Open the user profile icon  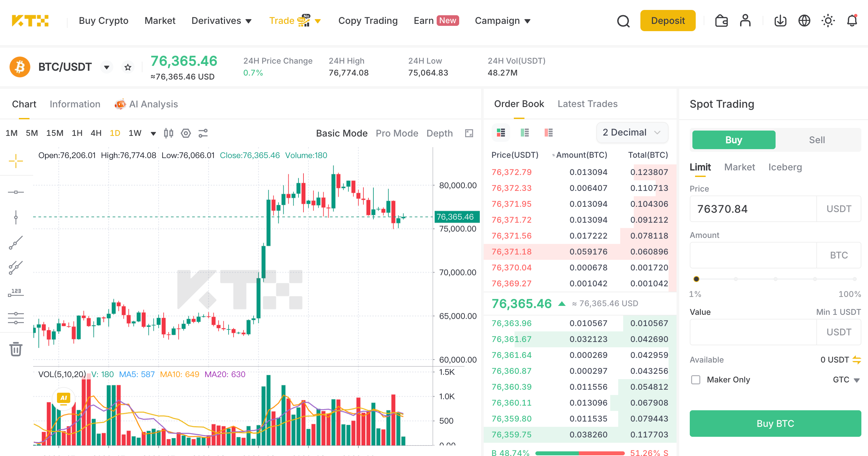coord(745,21)
